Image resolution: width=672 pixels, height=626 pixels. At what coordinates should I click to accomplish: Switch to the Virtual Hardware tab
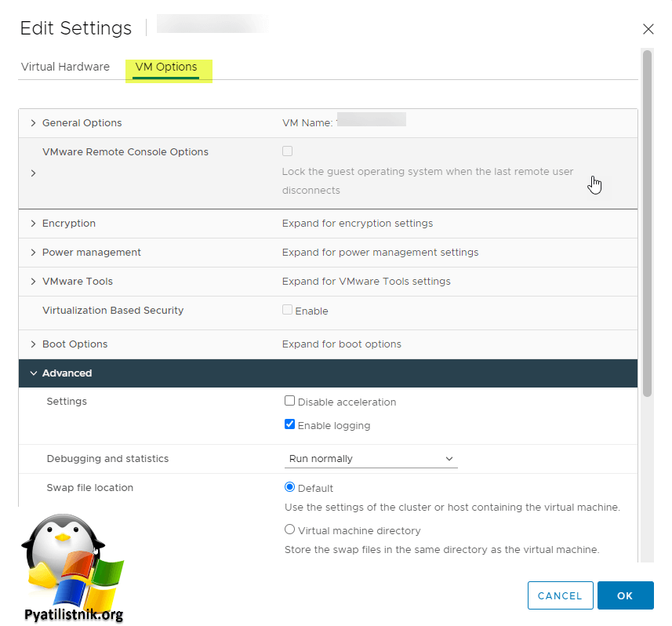tap(65, 67)
